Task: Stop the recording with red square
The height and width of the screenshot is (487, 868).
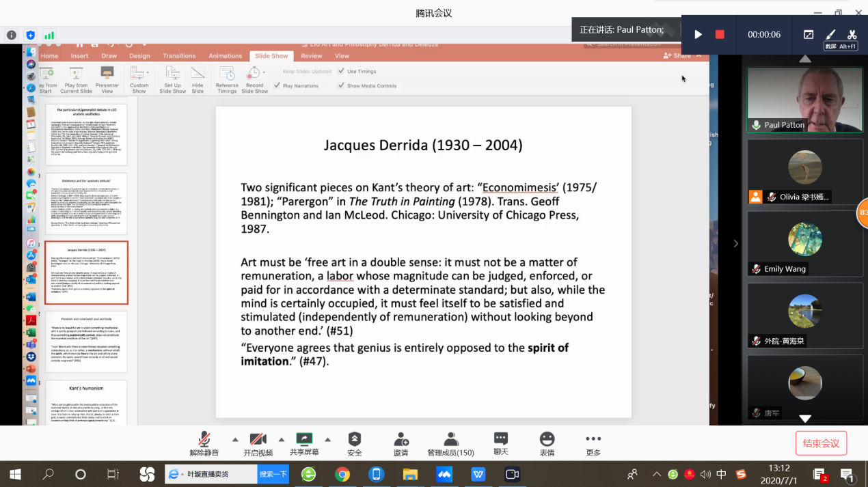Action: [x=720, y=35]
